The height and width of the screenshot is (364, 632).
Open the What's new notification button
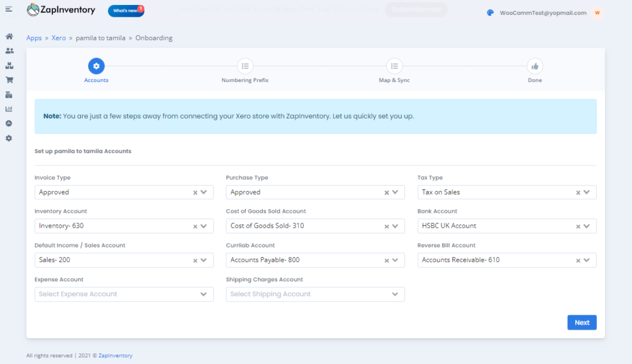coord(125,10)
